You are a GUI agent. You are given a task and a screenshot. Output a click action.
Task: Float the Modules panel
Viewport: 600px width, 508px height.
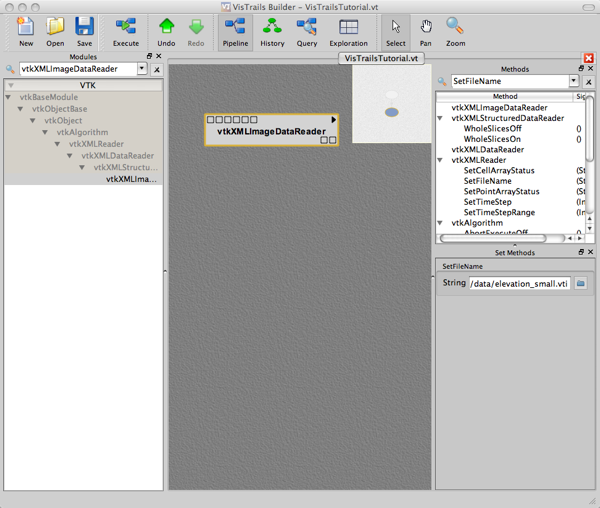pyautogui.click(x=150, y=56)
